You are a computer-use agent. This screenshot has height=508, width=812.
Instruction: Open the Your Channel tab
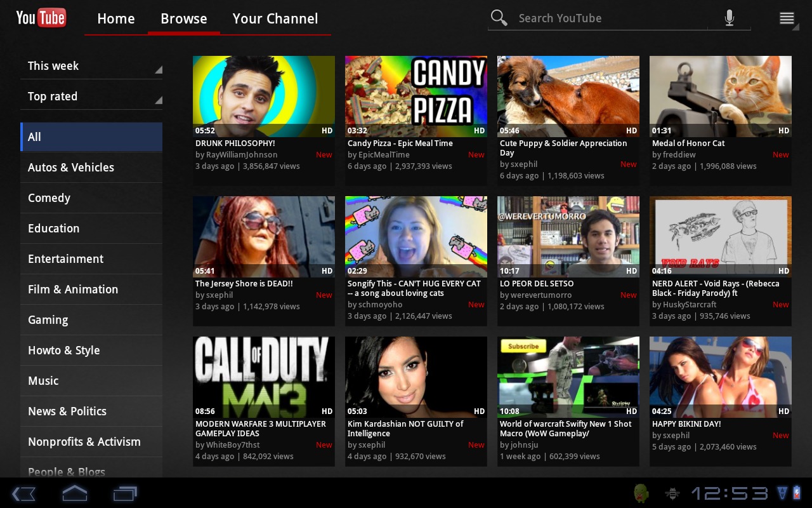[x=275, y=18]
